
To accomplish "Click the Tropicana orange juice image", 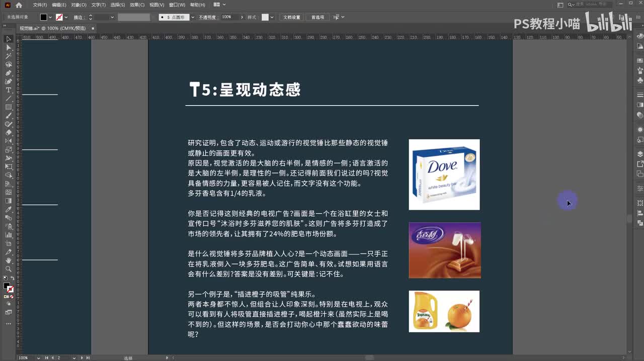I will click(x=444, y=311).
